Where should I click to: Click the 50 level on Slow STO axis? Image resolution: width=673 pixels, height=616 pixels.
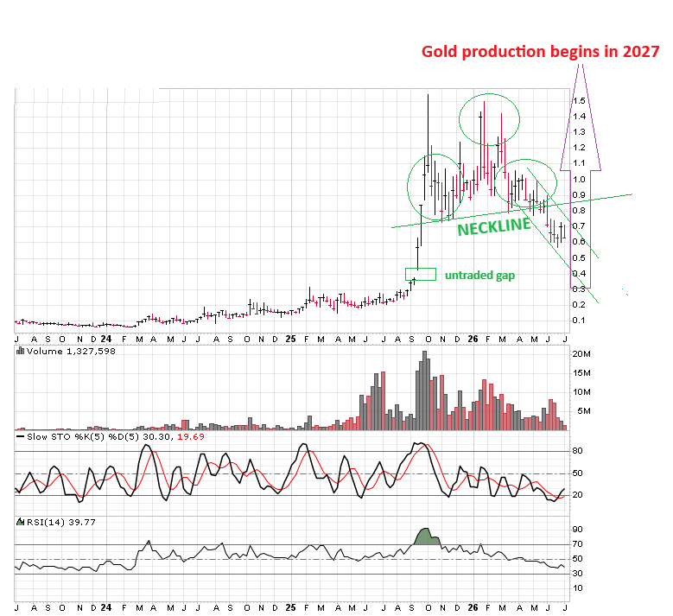tap(578, 473)
